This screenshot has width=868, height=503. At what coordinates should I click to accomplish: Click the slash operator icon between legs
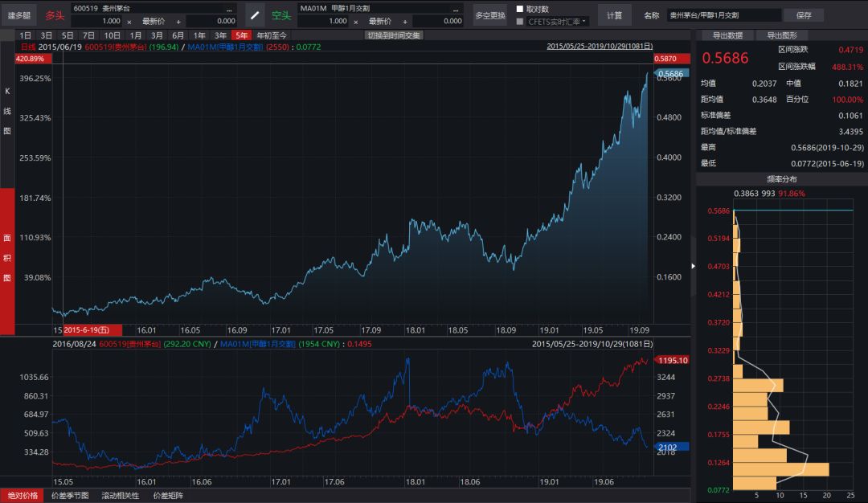point(255,15)
